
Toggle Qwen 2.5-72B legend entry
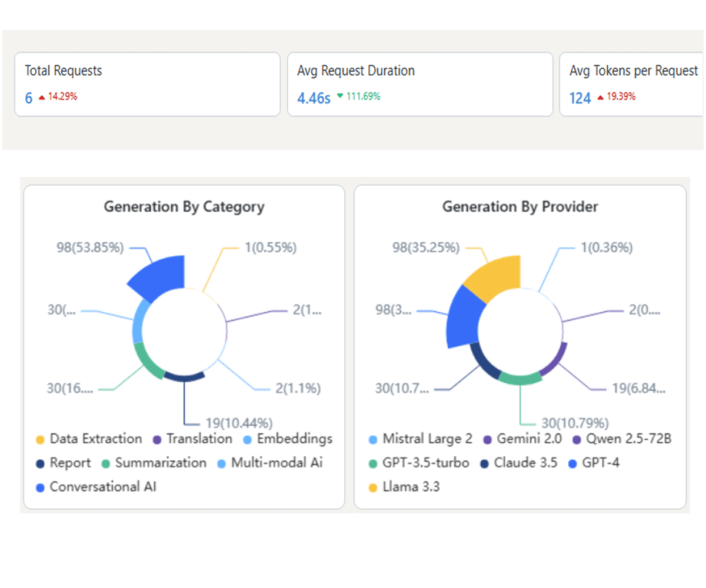tap(622, 439)
